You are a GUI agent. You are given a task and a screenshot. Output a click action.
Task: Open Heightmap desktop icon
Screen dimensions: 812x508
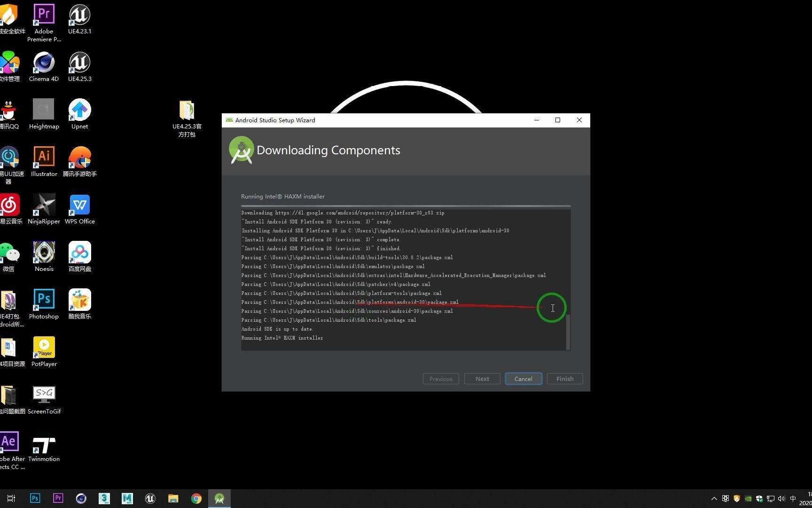44,114
